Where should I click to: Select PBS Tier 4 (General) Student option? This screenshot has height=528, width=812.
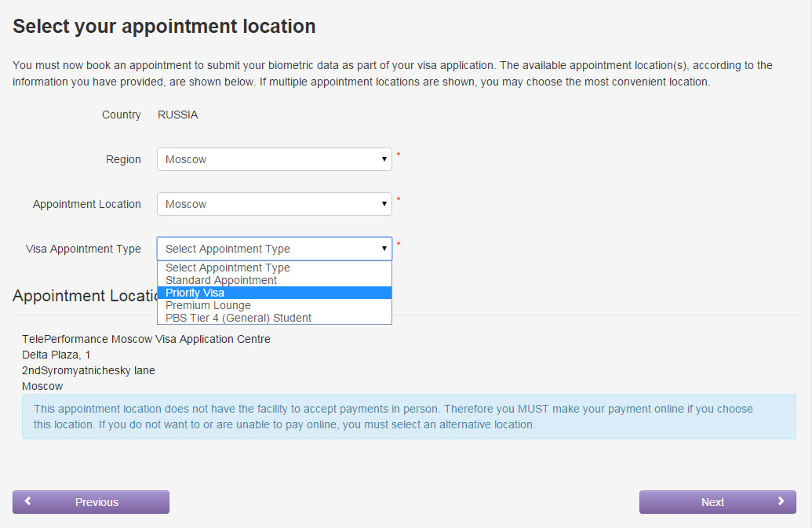[275, 318]
